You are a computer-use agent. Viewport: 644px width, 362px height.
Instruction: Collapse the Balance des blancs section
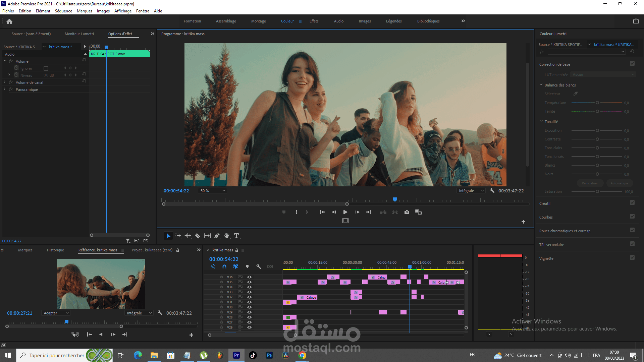541,85
